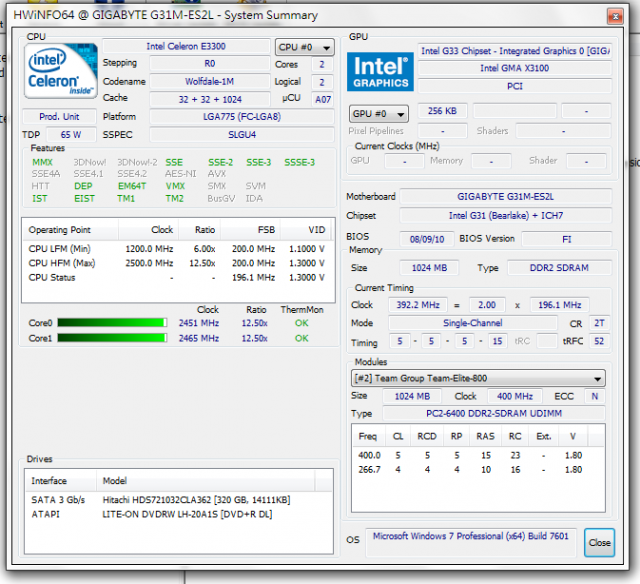Click the tRFC 52 value field

[599, 341]
